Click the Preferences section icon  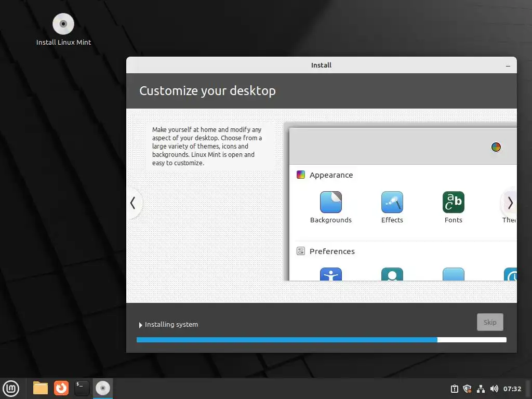tap(301, 251)
